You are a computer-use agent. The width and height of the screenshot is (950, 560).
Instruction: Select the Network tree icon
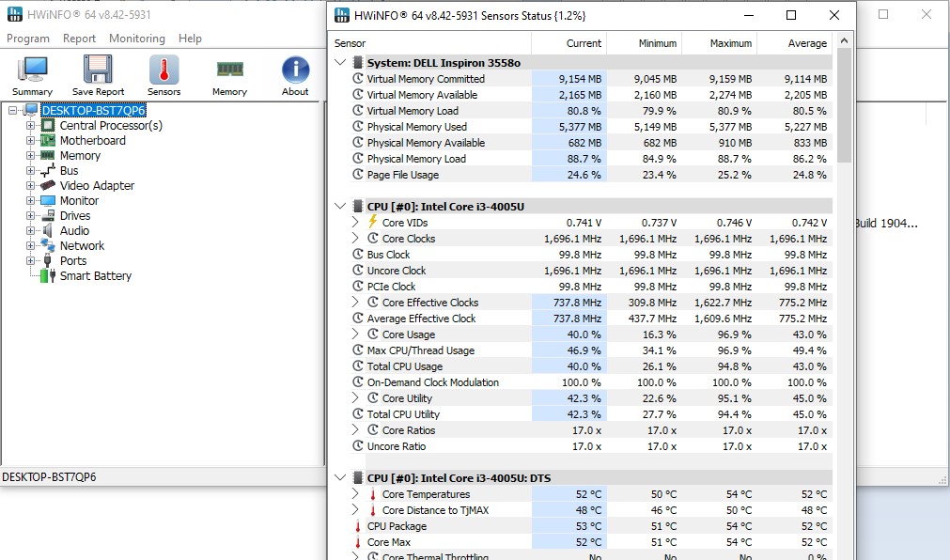tap(48, 245)
